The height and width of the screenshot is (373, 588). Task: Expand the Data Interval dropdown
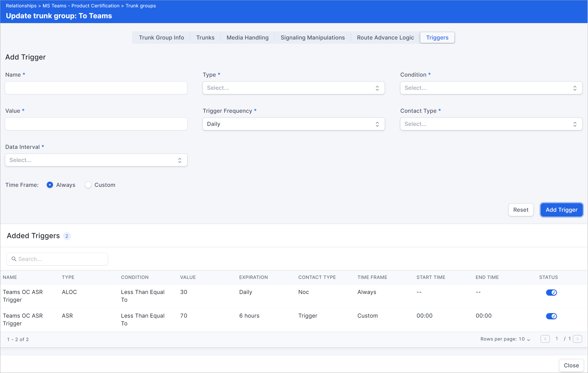[x=96, y=160]
